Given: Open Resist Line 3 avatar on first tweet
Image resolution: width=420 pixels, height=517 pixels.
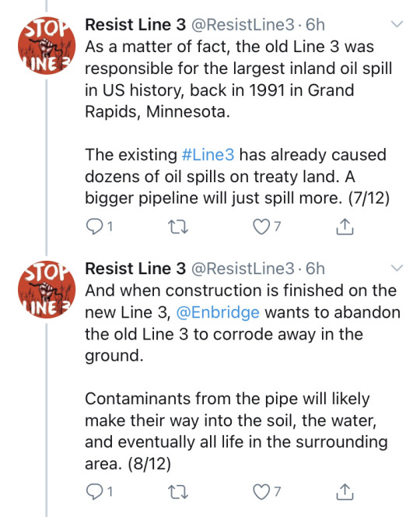Looking at the screenshot, I should pos(47,46).
